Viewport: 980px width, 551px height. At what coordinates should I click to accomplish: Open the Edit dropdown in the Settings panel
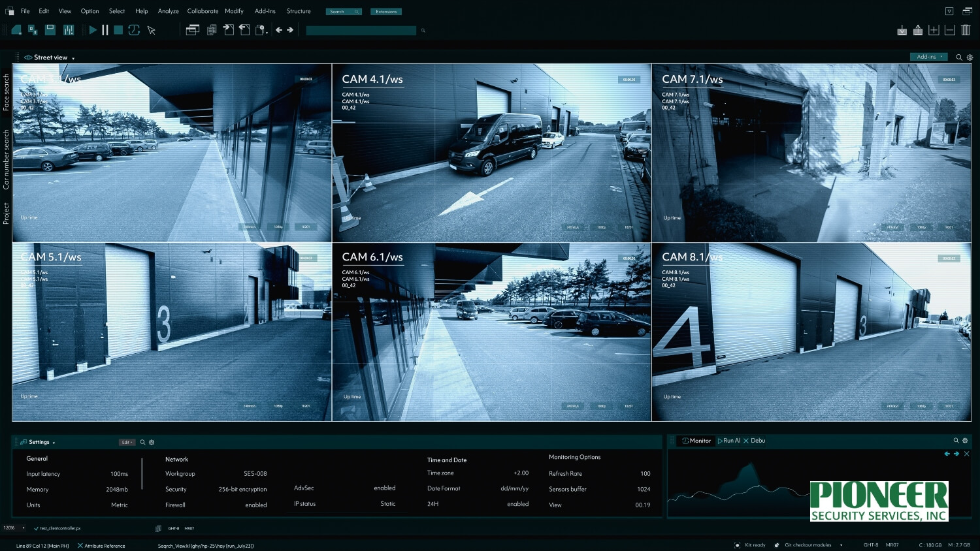(x=127, y=442)
